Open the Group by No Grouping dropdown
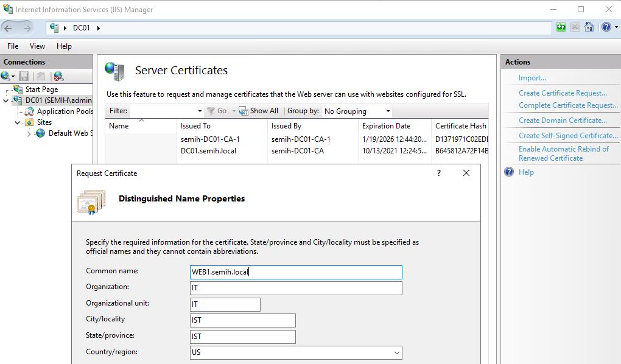This screenshot has width=621, height=364. coord(388,111)
